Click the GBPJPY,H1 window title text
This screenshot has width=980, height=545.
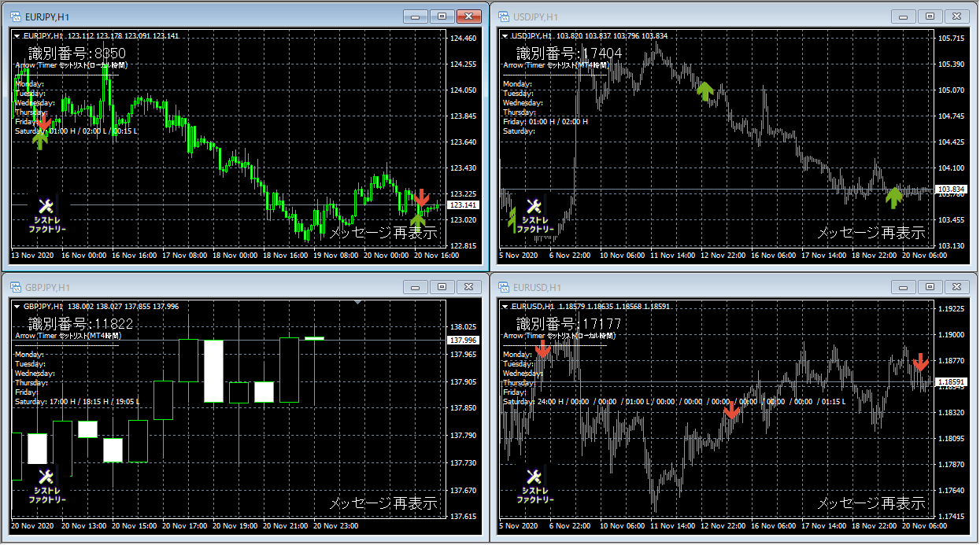click(x=47, y=287)
